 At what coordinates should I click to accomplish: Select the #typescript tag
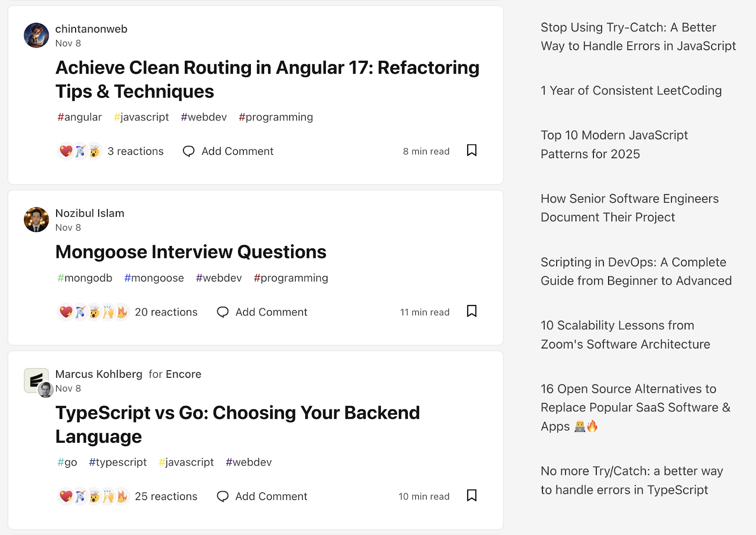click(x=118, y=462)
